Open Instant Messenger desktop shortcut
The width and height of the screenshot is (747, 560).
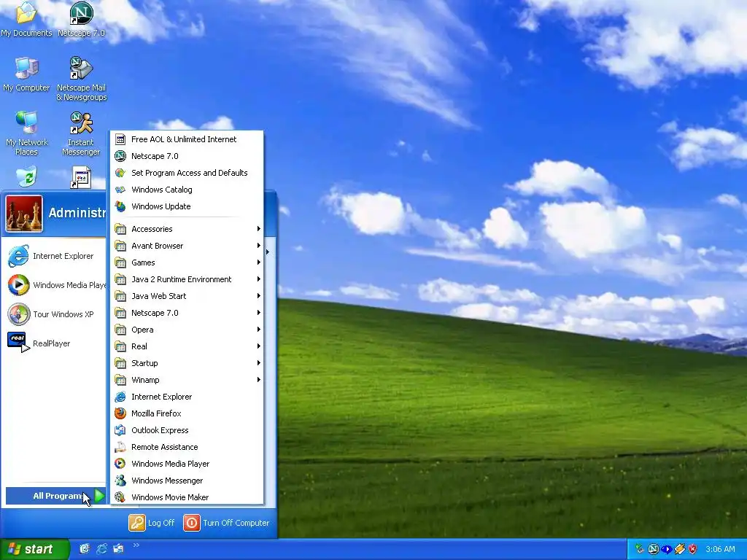point(81,133)
